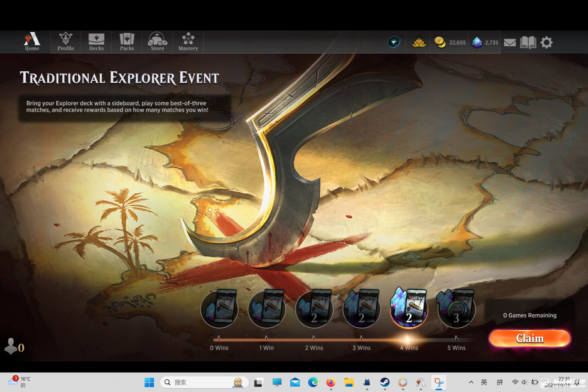Open the Packs tab
The height and width of the screenshot is (392, 588).
click(x=127, y=42)
